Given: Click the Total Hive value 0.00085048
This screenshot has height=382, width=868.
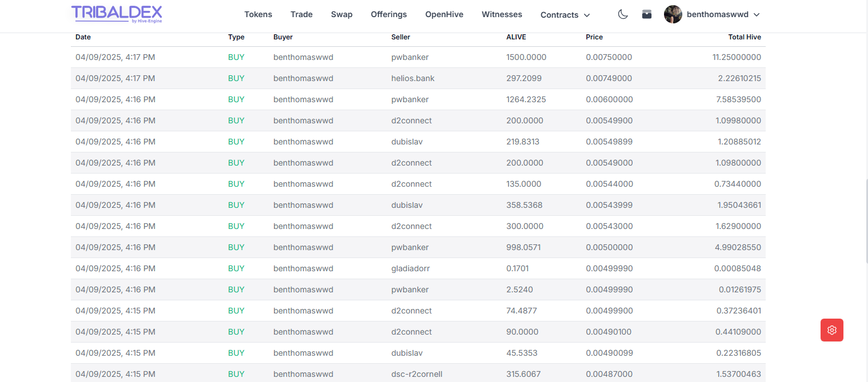Looking at the screenshot, I should click(738, 268).
